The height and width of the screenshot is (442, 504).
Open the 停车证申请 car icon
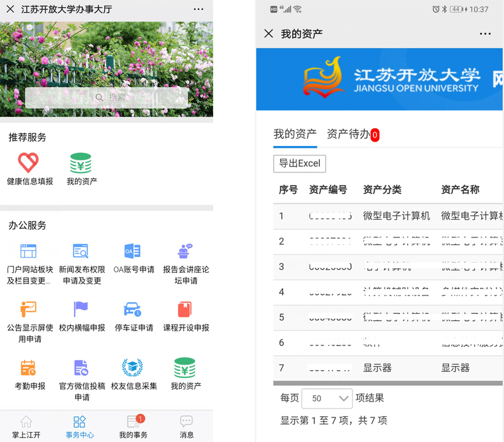[x=133, y=309]
